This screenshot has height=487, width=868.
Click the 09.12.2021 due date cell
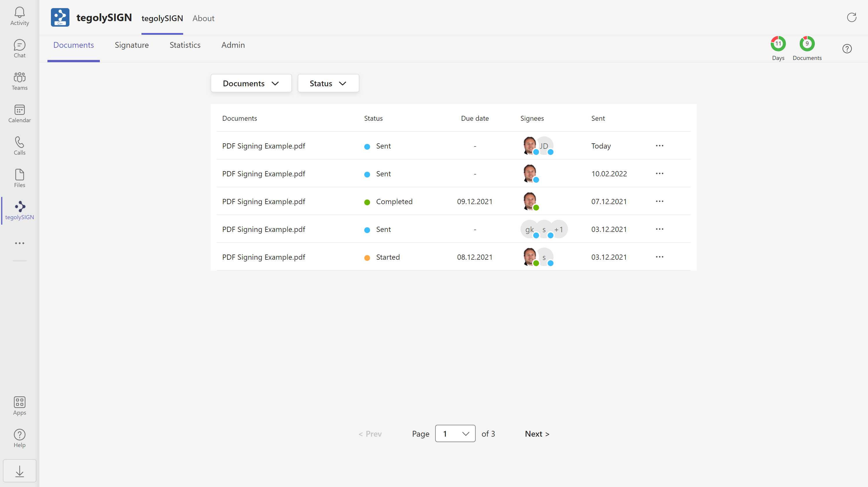[475, 201]
